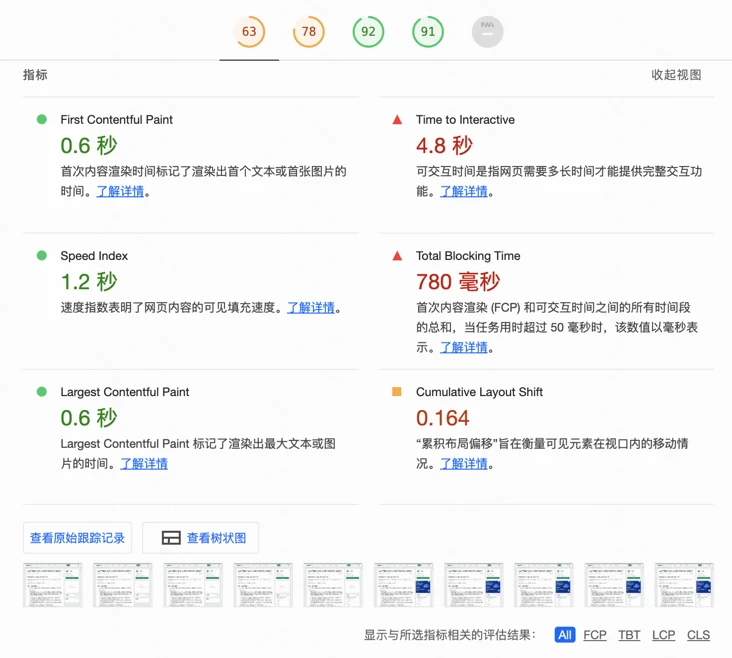Select the score gauge showing 92
Viewport: 732px width, 658px height.
[368, 32]
